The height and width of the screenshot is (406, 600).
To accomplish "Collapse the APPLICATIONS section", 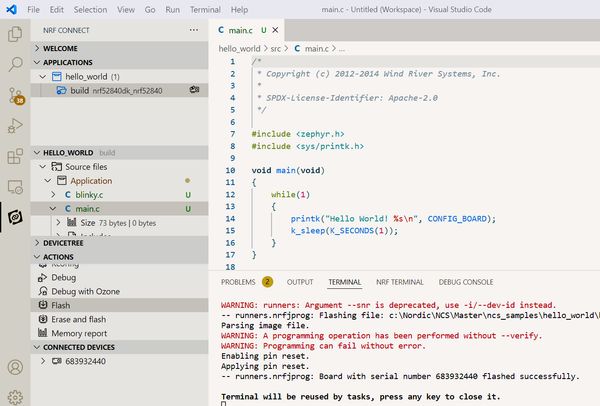I will [37, 62].
